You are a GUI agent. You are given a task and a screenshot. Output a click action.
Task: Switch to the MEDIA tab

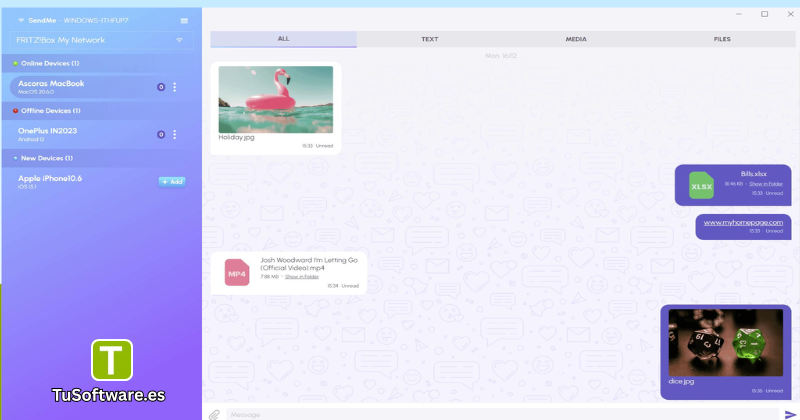tap(576, 39)
